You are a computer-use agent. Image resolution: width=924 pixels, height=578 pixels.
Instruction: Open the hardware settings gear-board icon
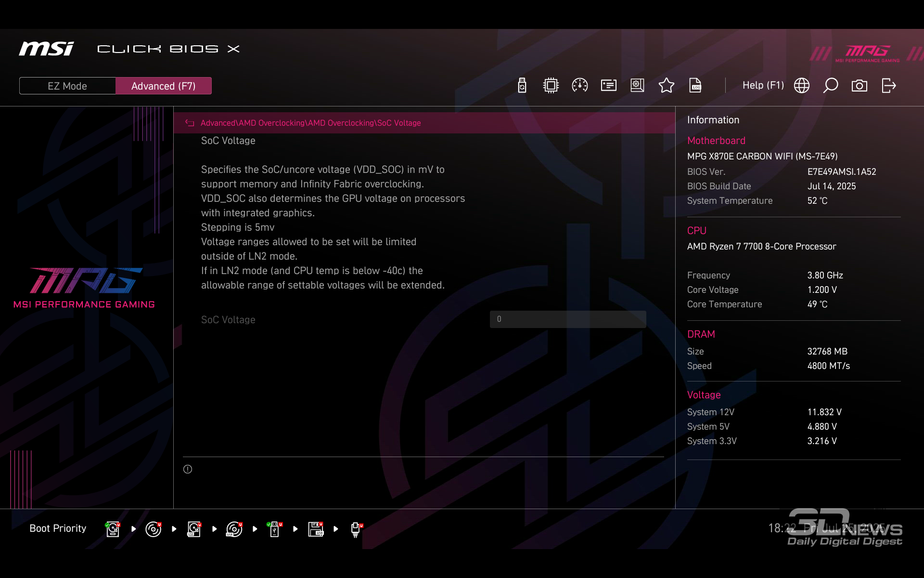pyautogui.click(x=638, y=86)
